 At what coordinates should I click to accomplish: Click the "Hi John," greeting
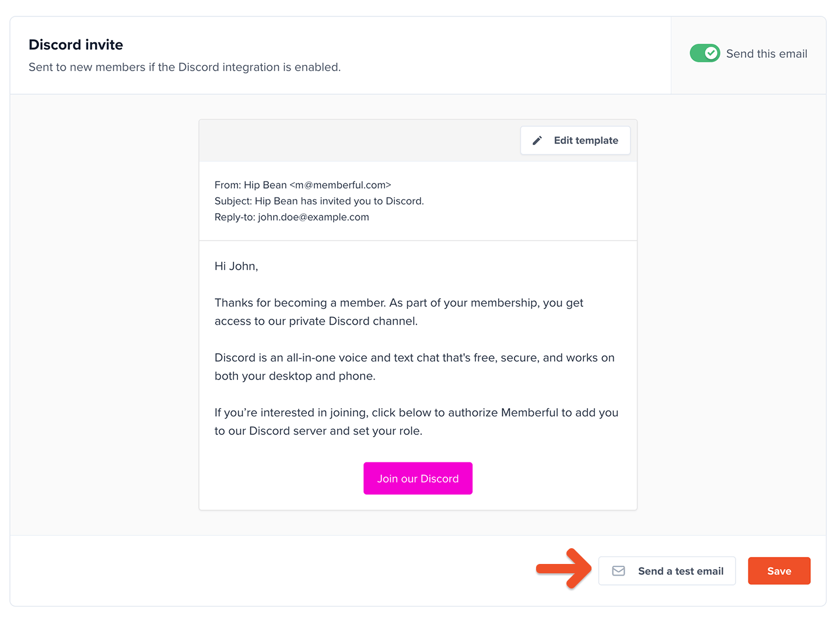(x=236, y=266)
